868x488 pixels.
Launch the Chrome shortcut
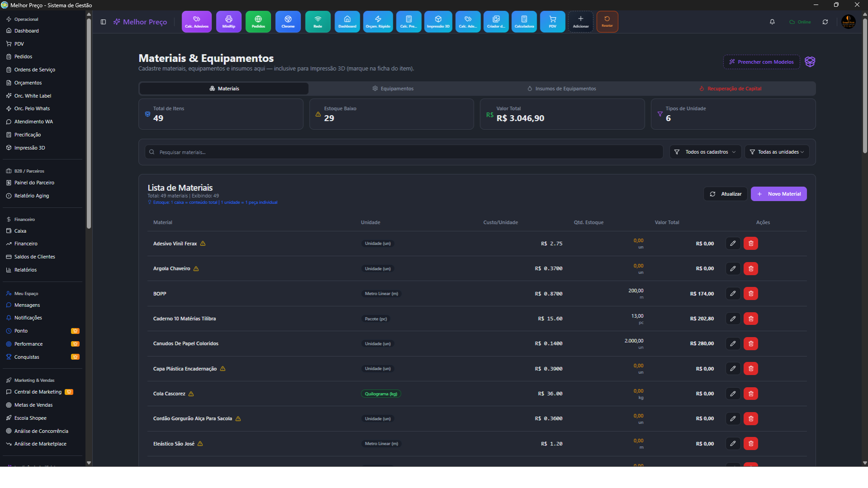(288, 22)
